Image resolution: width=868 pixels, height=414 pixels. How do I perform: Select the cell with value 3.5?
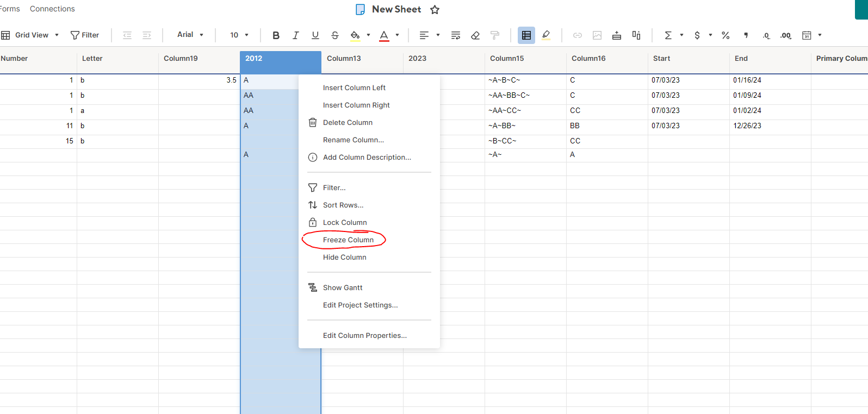point(199,80)
